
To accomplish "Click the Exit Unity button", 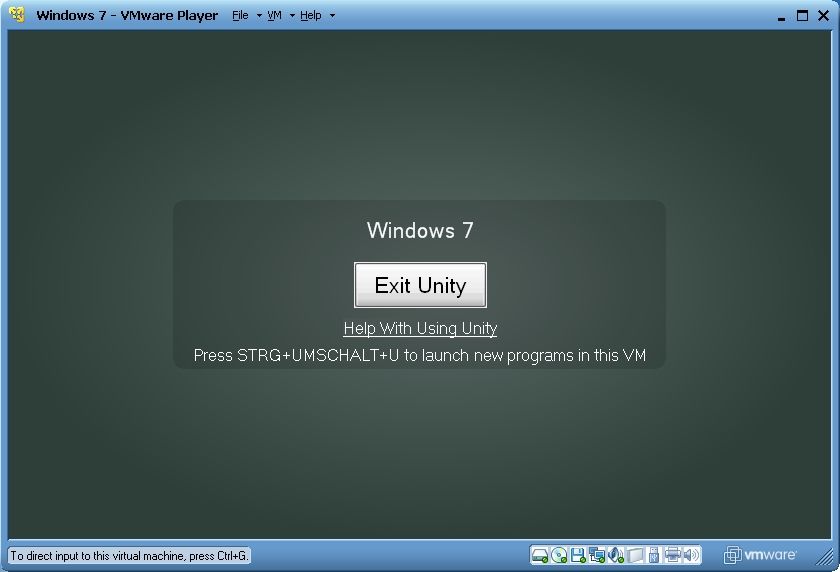I will [421, 285].
